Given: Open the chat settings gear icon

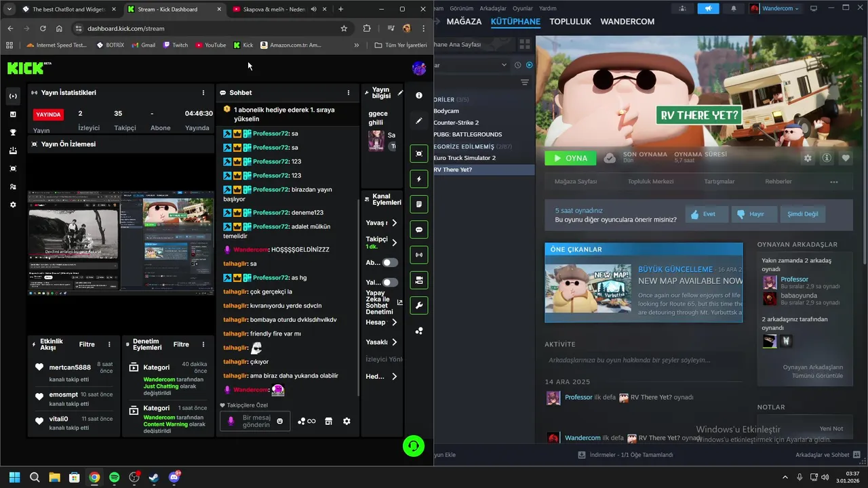Looking at the screenshot, I should 347,421.
